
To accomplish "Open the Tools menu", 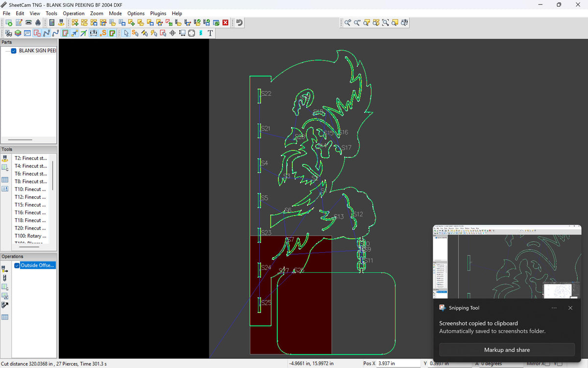I will pyautogui.click(x=51, y=13).
